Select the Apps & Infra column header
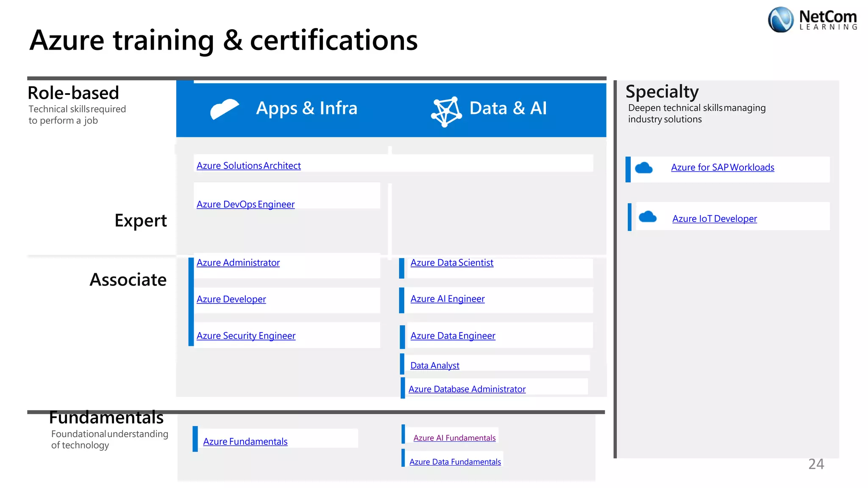The width and height of the screenshot is (868, 488). point(306,108)
